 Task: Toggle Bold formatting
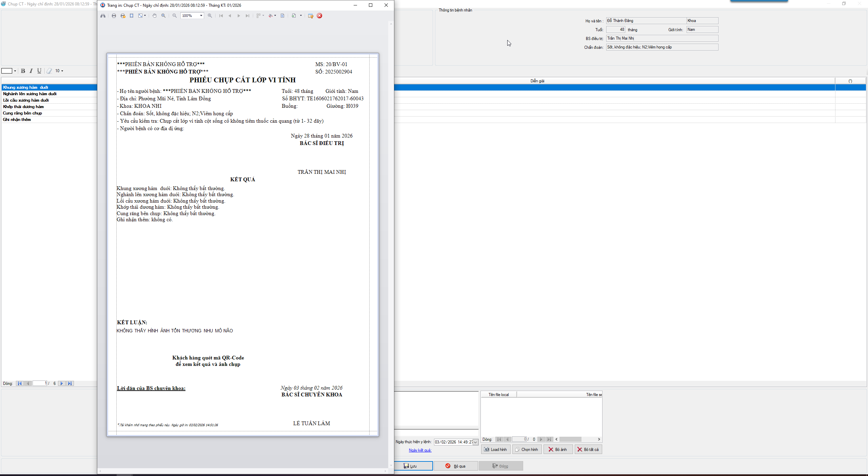tap(23, 71)
